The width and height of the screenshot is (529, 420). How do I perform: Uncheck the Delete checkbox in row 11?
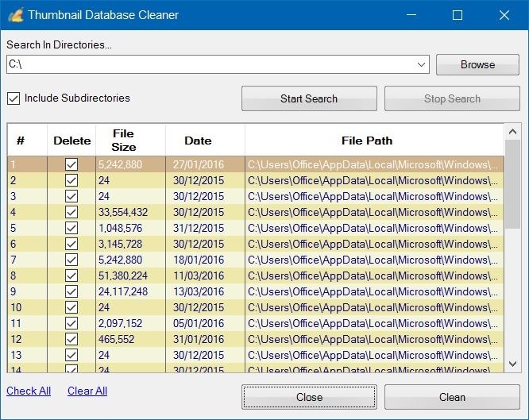(71, 323)
